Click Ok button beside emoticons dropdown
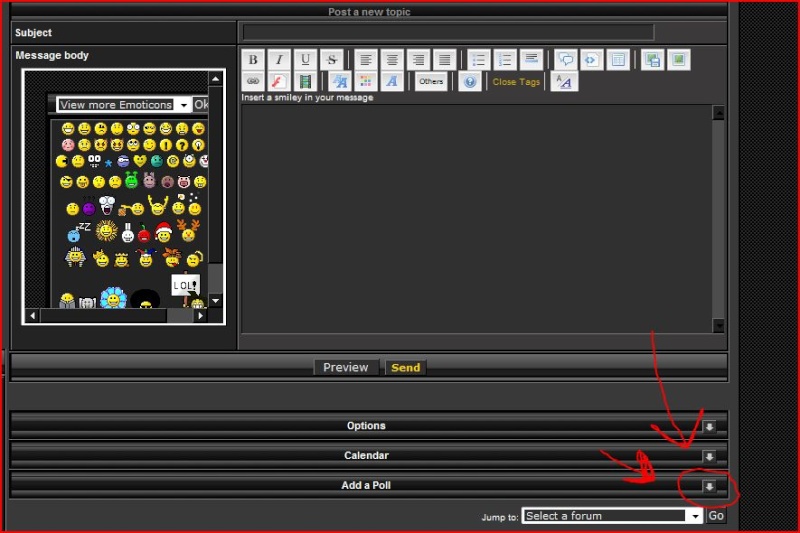This screenshot has height=533, width=800. tap(201, 105)
